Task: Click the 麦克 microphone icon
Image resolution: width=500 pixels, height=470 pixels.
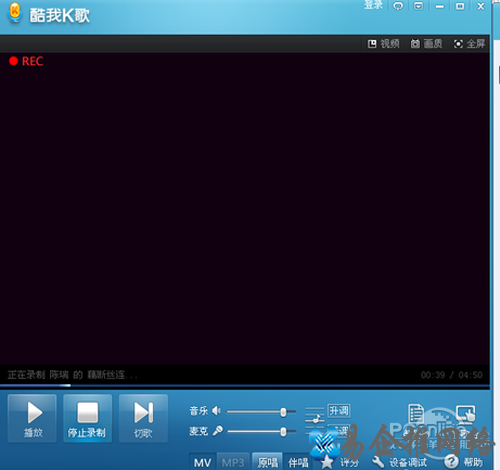Action: click(x=217, y=431)
